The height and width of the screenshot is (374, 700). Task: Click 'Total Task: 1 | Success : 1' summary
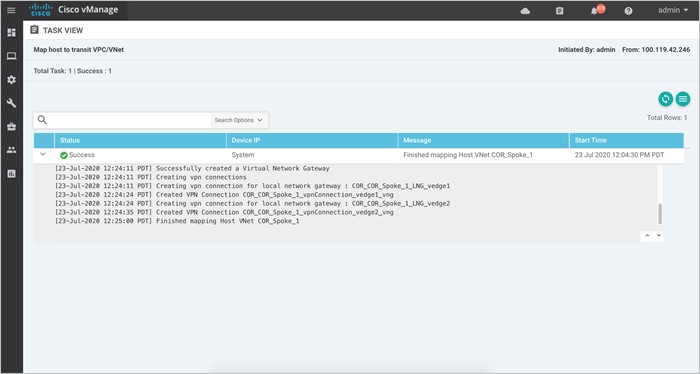72,71
